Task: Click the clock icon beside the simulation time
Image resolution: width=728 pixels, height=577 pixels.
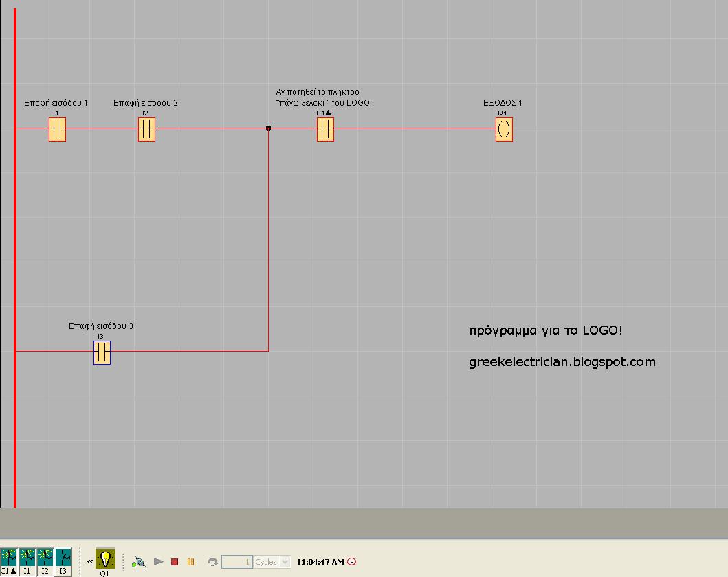Action: coord(351,561)
